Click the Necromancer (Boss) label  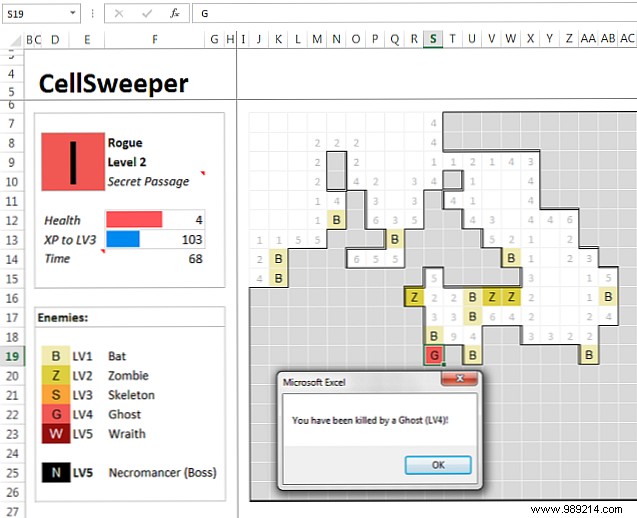point(162,472)
